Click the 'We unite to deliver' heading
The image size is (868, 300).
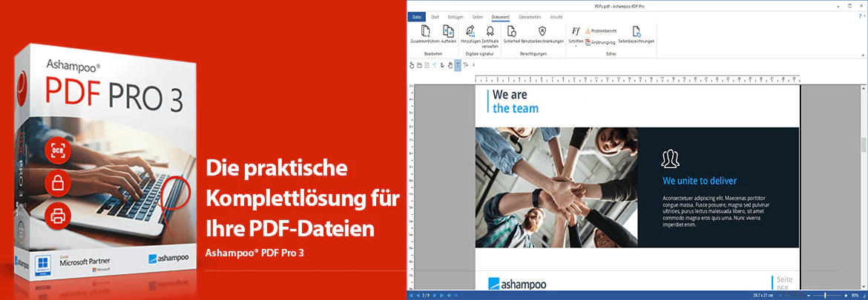click(x=700, y=181)
